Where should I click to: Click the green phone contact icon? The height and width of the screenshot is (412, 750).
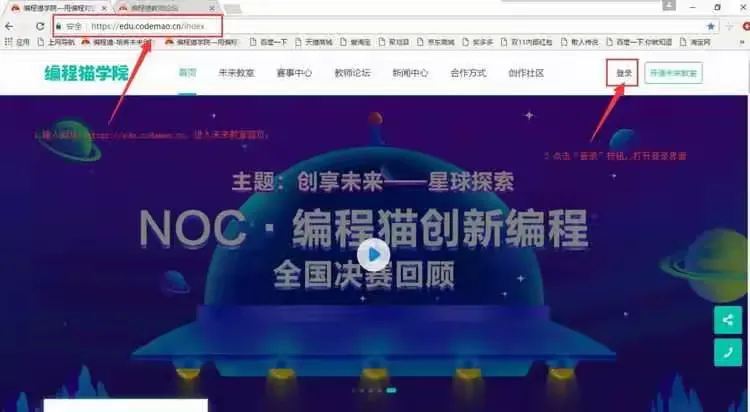coord(727,352)
